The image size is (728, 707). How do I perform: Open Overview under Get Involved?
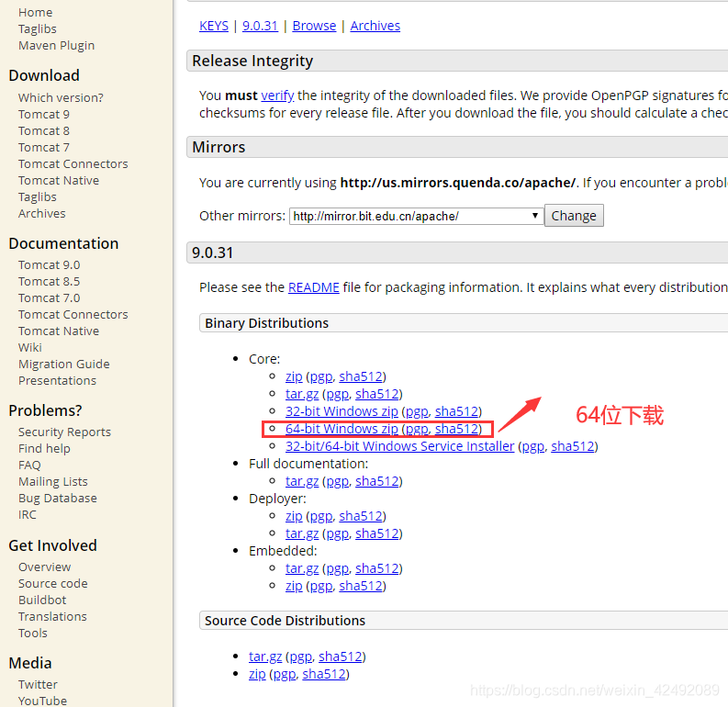[x=45, y=567]
